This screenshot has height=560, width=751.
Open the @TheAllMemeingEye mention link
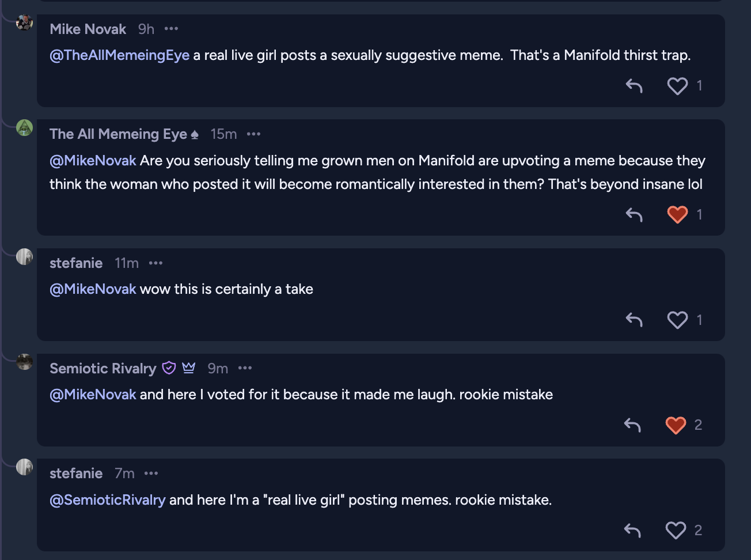[119, 55]
